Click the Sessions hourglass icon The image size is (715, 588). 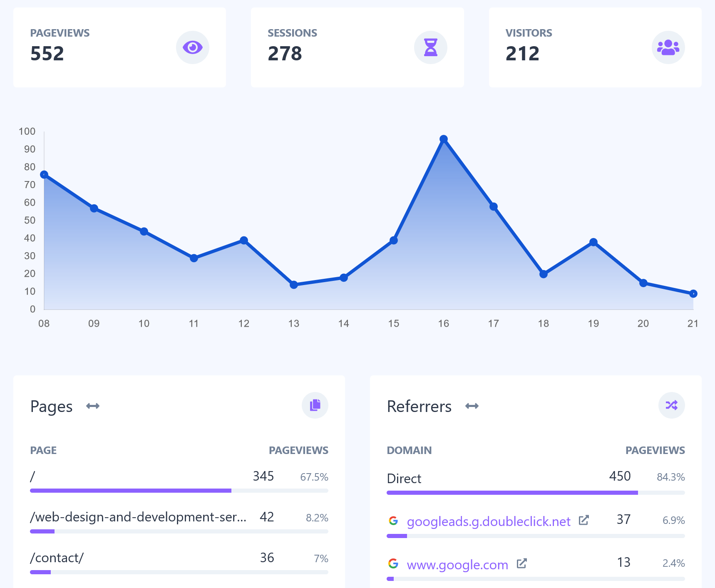(x=430, y=47)
